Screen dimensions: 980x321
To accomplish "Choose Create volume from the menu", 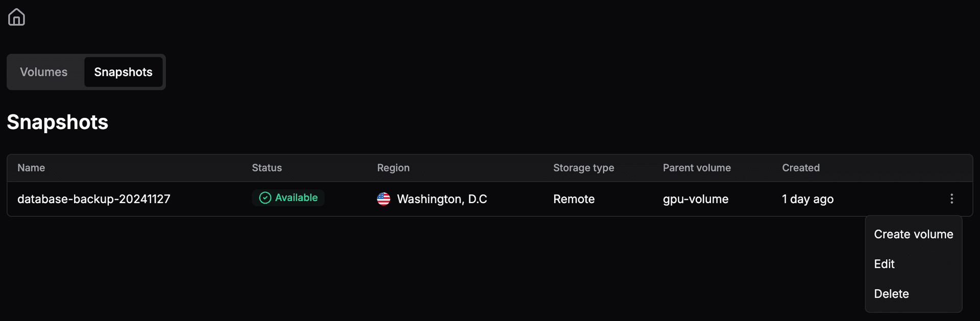I will (x=913, y=234).
